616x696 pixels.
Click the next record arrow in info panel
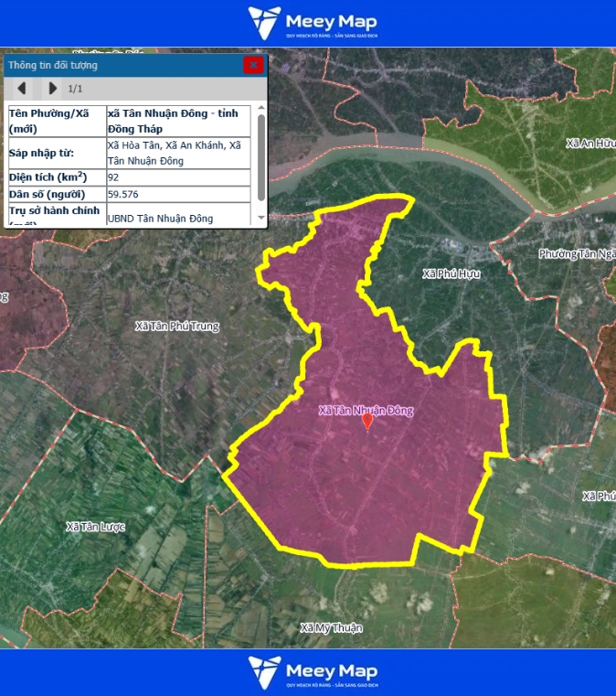[x=53, y=89]
